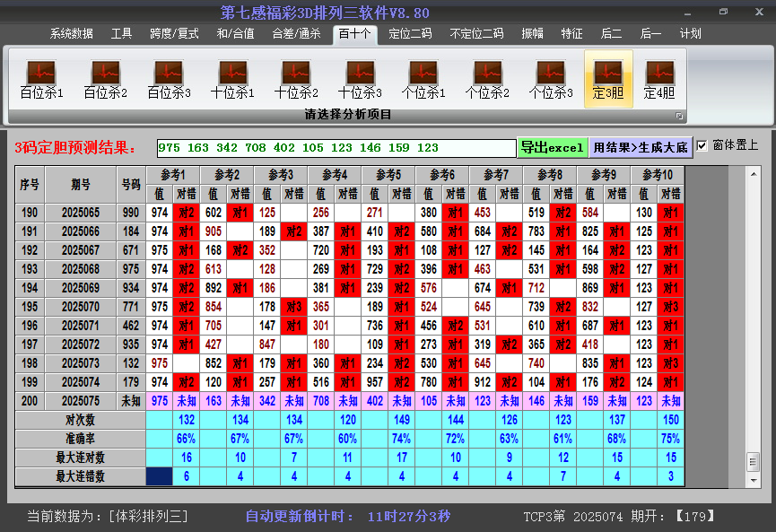Open the 后一 tab
The height and width of the screenshot is (532, 776).
pyautogui.click(x=650, y=34)
